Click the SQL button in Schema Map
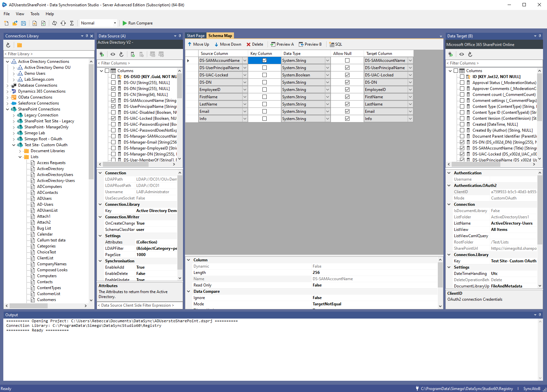Image resolution: width=547 pixels, height=392 pixels. [336, 44]
